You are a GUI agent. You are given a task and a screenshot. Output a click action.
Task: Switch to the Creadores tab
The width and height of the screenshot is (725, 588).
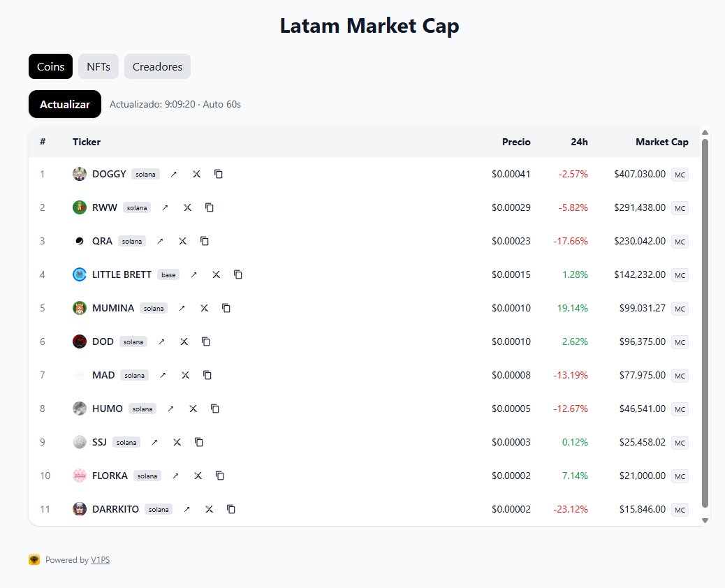pyautogui.click(x=157, y=67)
